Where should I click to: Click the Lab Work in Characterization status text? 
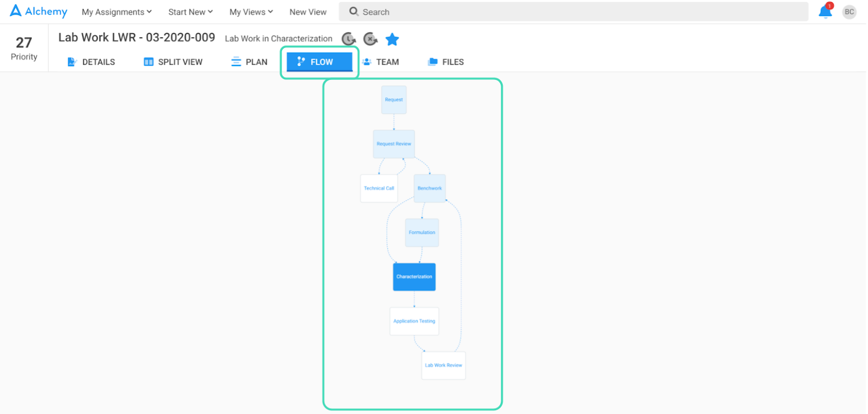pyautogui.click(x=279, y=39)
